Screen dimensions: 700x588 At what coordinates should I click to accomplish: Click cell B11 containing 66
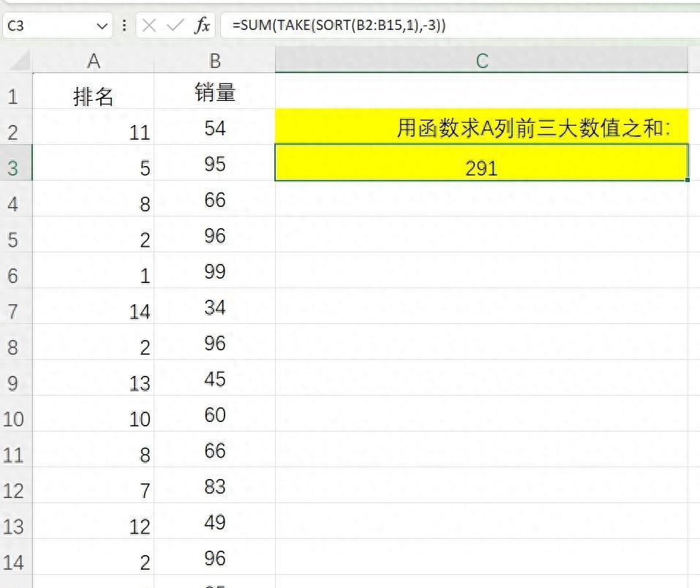(215, 449)
